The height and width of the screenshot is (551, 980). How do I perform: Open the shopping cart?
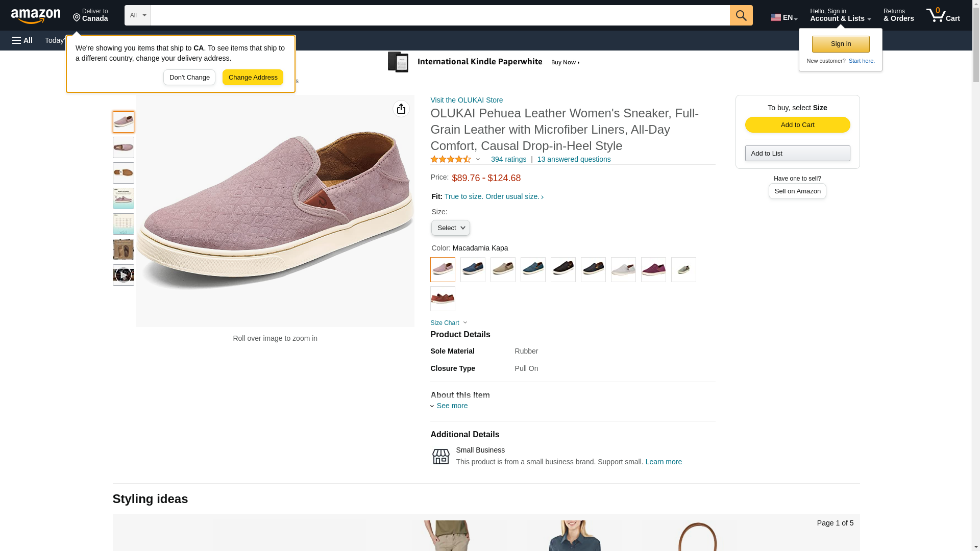tap(943, 15)
